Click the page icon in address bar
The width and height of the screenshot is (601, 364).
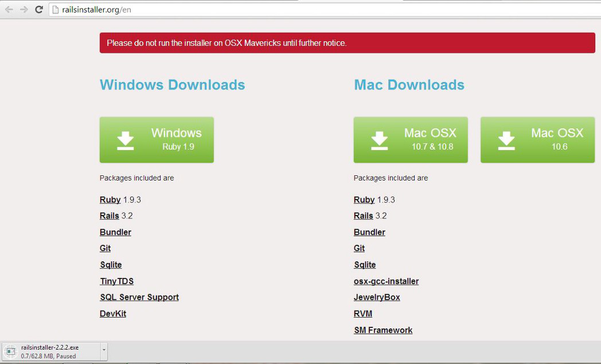pos(55,10)
